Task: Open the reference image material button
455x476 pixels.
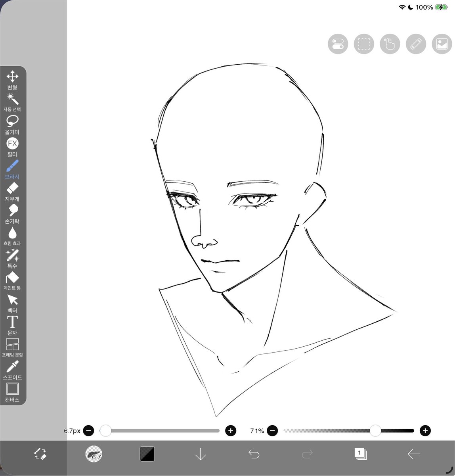Action: (x=442, y=44)
